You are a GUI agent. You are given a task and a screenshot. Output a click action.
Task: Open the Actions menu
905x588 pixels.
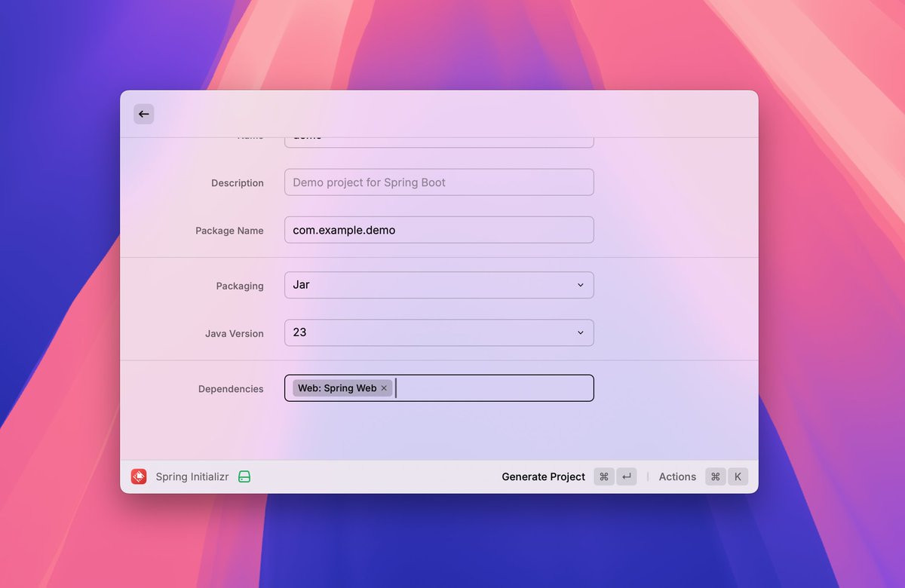point(677,476)
